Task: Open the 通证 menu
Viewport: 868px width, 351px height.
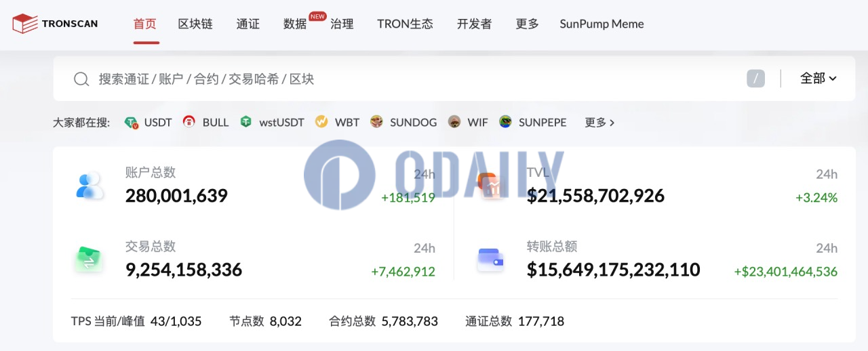Action: 248,24
